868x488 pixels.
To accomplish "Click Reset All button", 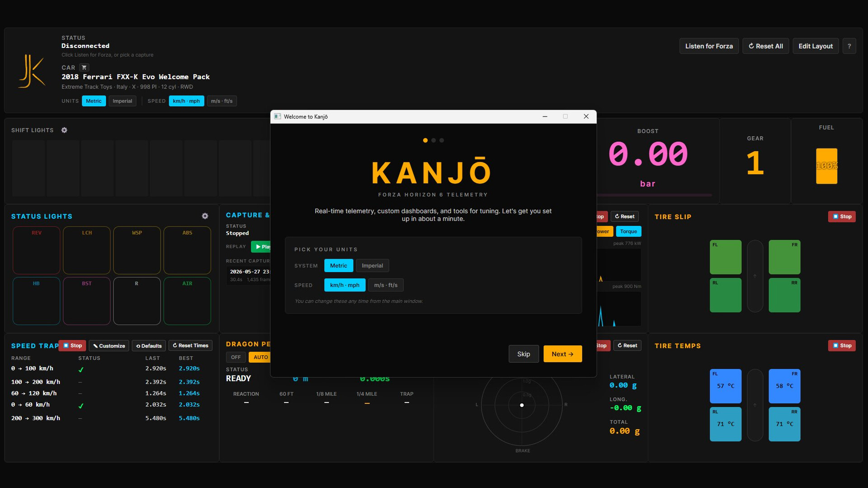I will (765, 46).
